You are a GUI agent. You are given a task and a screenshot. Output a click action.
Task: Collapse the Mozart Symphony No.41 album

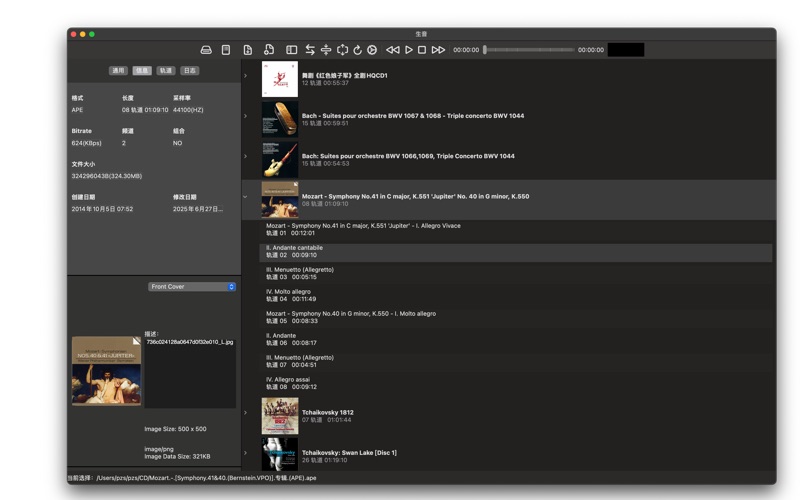(245, 197)
